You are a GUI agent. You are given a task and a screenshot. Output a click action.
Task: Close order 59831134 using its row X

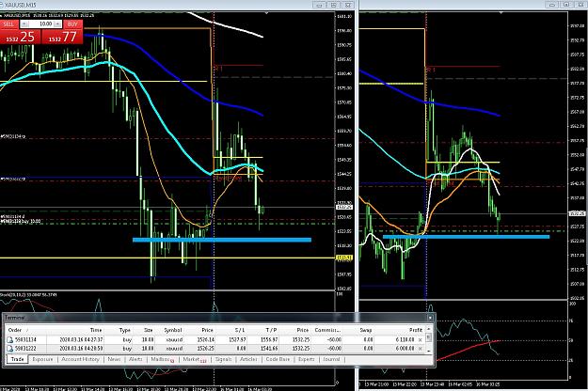[420, 339]
